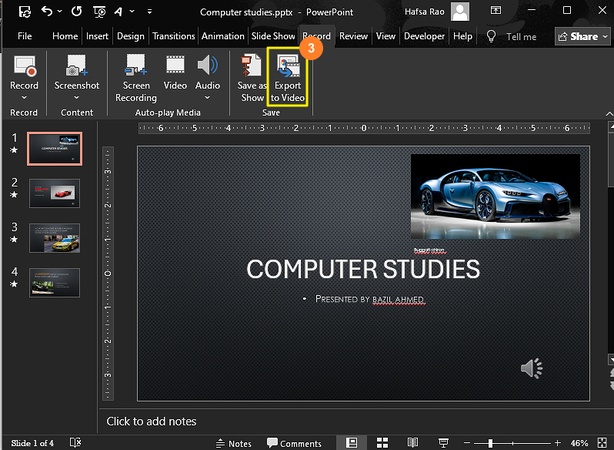The image size is (614, 450).
Task: Open the Developer tab
Action: pyautogui.click(x=424, y=36)
